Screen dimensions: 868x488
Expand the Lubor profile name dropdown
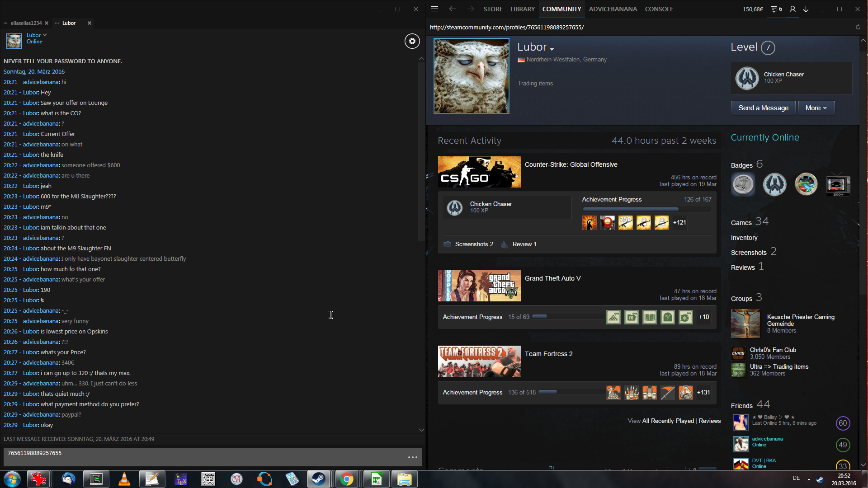point(552,48)
